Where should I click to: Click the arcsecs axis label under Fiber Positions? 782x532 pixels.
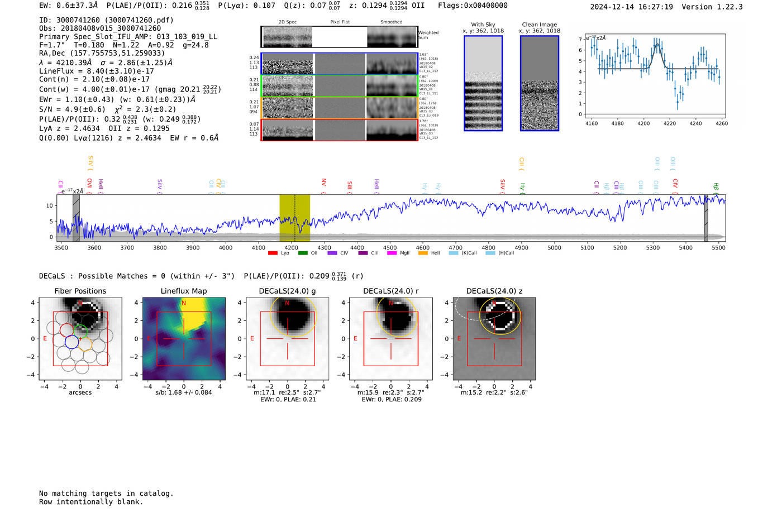point(80,392)
